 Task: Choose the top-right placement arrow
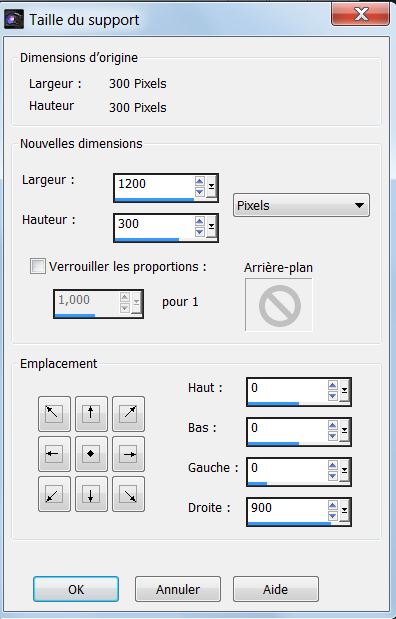(128, 413)
